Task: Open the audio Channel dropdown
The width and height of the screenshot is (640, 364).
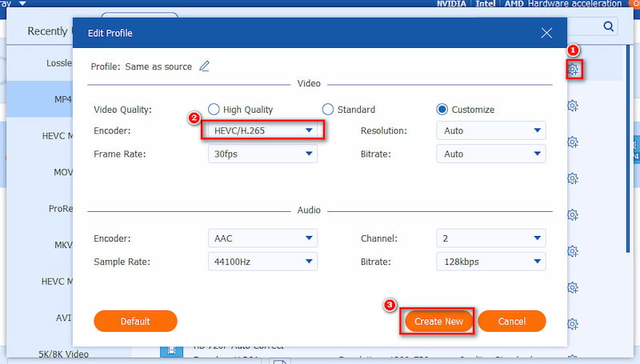Action: point(491,238)
